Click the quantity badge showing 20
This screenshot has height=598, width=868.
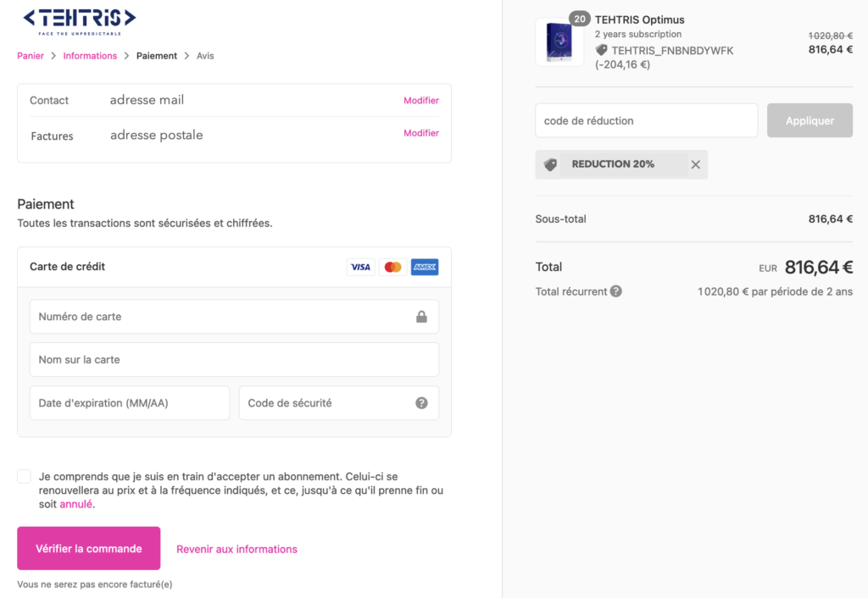coord(580,19)
